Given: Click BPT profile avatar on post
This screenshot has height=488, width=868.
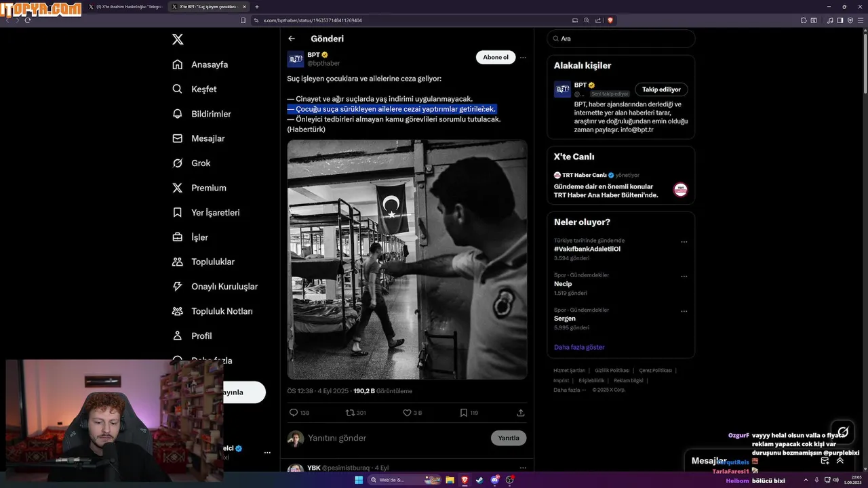Looking at the screenshot, I should 296,59.
